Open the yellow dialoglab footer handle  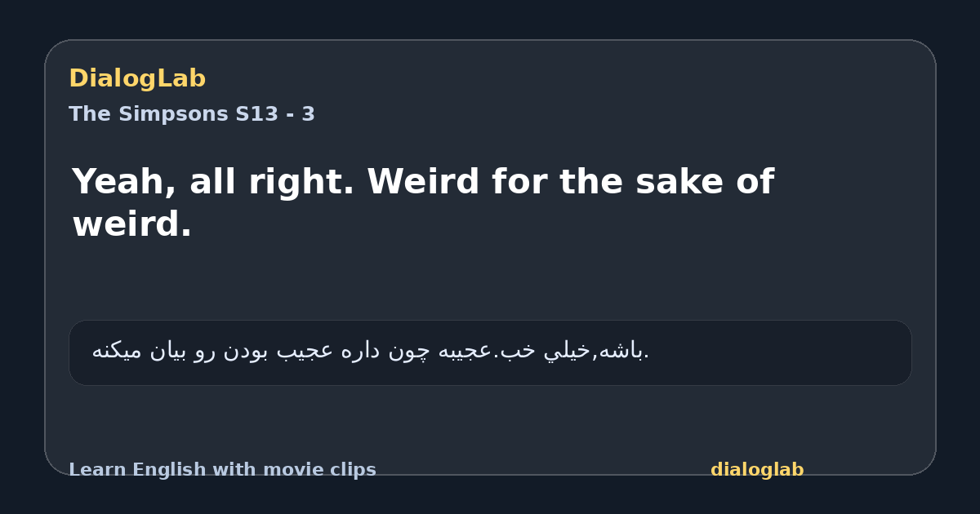click(757, 470)
